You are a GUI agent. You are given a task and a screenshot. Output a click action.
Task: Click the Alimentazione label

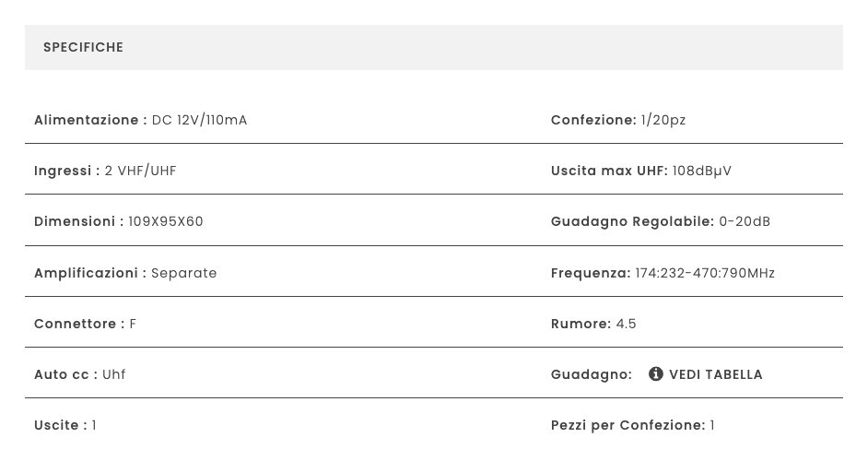[91, 120]
